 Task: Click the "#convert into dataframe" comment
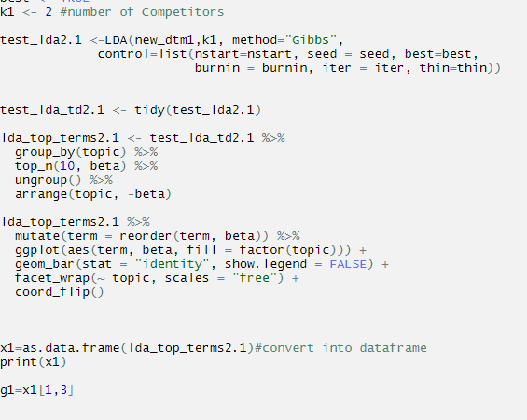point(340,348)
